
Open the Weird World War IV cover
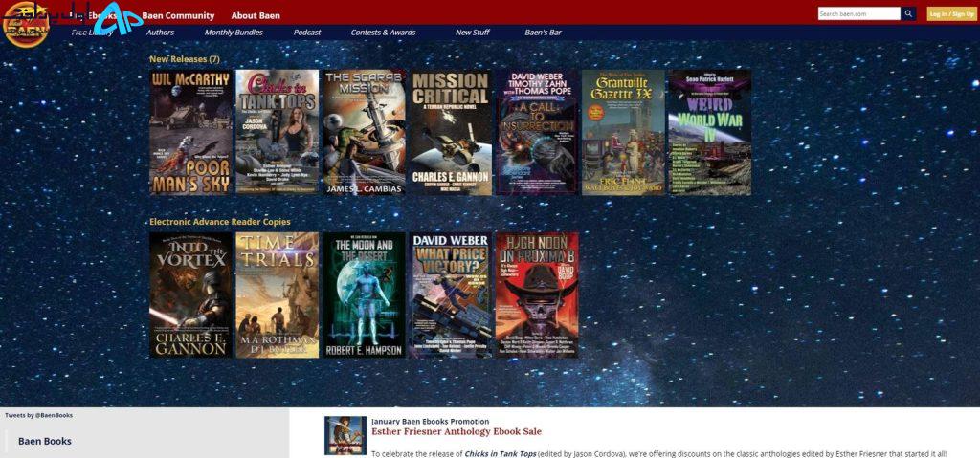710,133
